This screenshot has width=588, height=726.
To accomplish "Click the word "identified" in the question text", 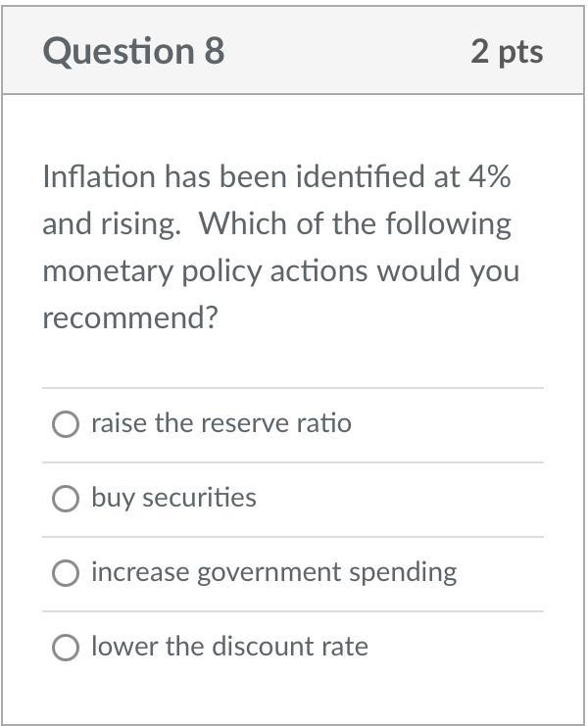I will pos(361,176).
